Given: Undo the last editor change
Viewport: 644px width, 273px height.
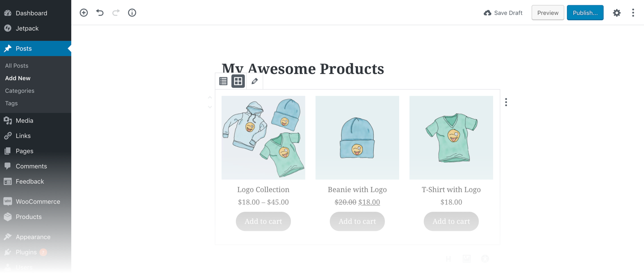Looking at the screenshot, I should tap(100, 13).
